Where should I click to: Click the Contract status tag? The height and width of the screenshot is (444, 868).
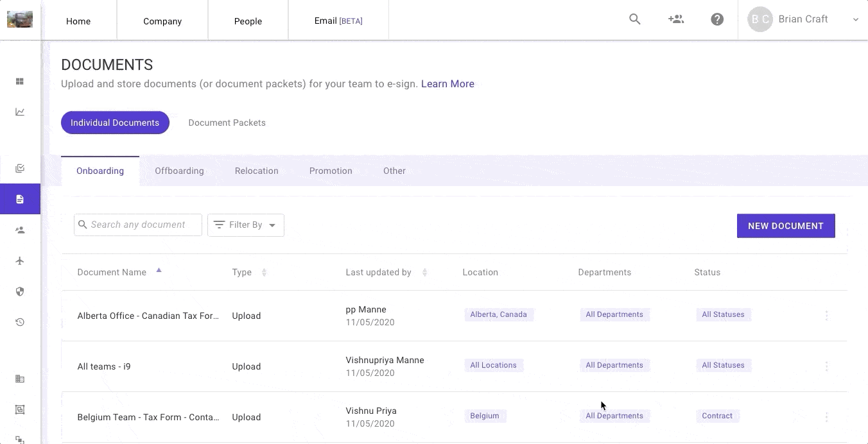click(717, 416)
